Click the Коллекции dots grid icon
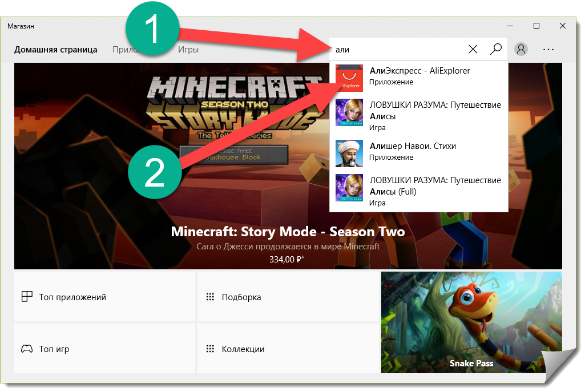 click(209, 349)
